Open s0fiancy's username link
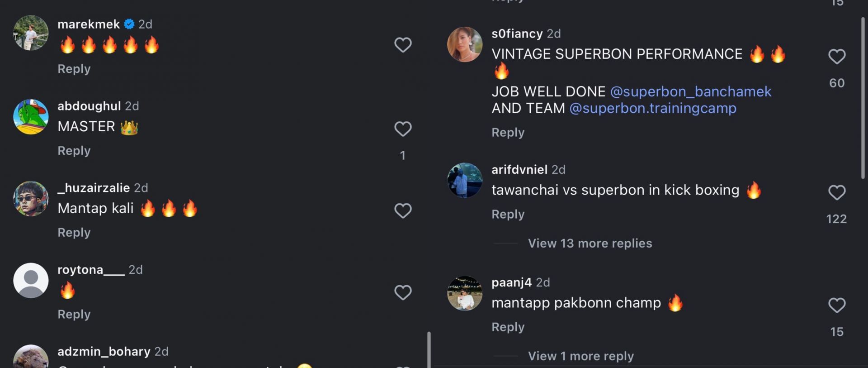Screen dimensions: 868x368 click(517, 33)
